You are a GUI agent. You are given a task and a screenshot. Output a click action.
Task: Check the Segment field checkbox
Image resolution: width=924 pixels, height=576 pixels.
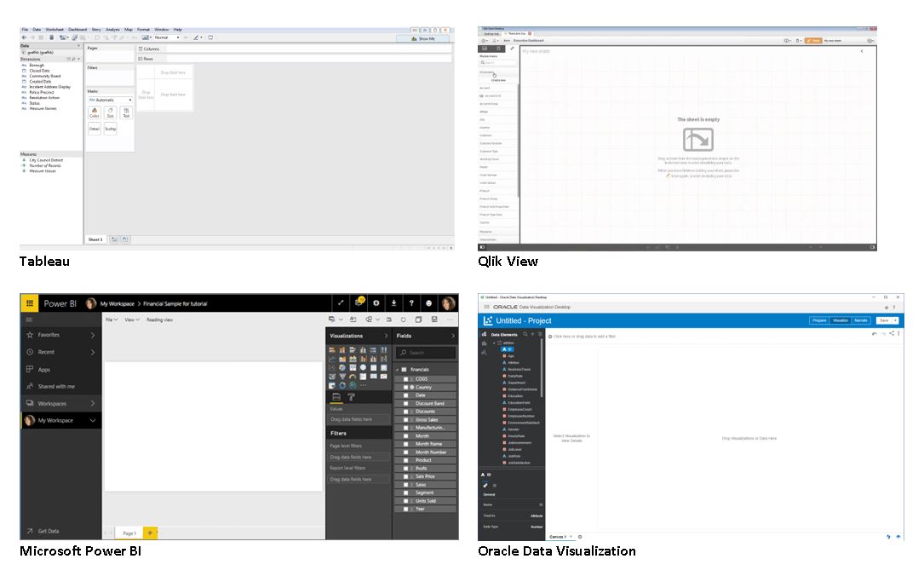[405, 492]
